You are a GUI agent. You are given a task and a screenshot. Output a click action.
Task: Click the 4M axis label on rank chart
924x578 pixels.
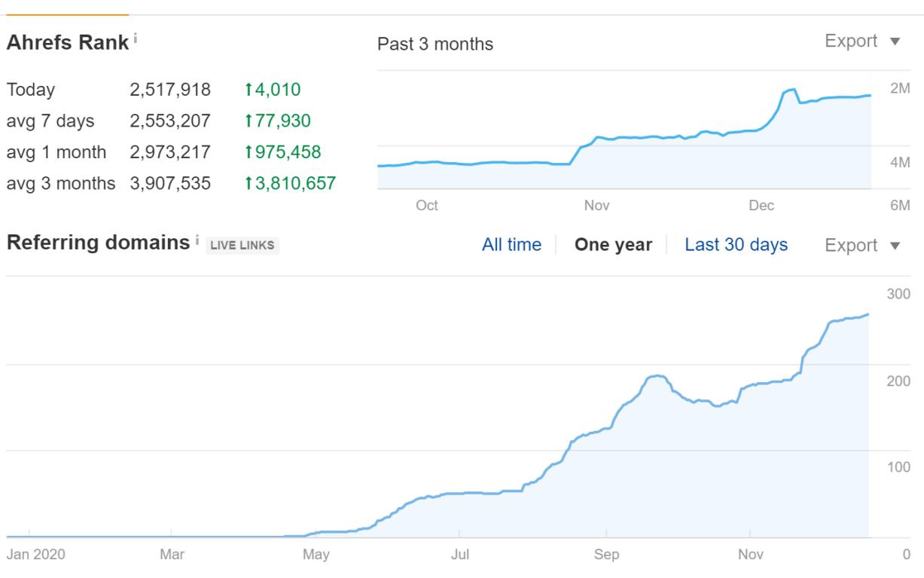[900, 162]
